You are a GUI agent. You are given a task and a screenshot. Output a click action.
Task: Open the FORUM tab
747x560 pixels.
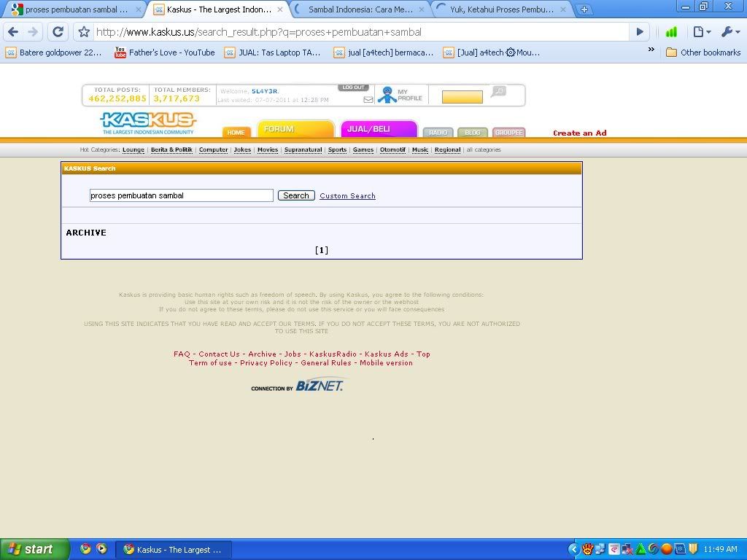(x=296, y=129)
